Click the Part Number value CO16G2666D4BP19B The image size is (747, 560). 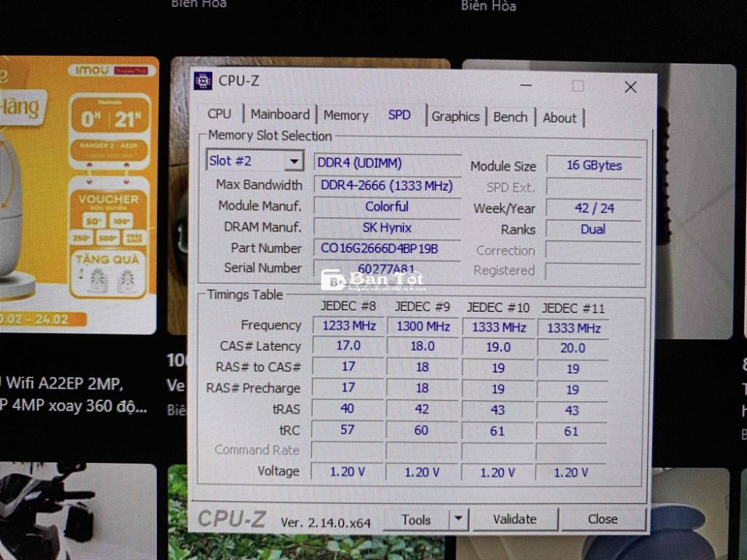387,248
